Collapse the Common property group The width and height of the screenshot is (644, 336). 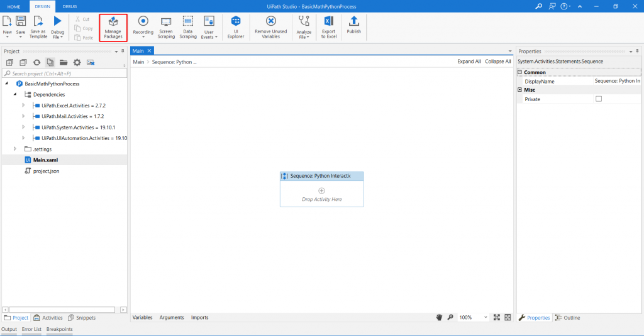pyautogui.click(x=519, y=72)
